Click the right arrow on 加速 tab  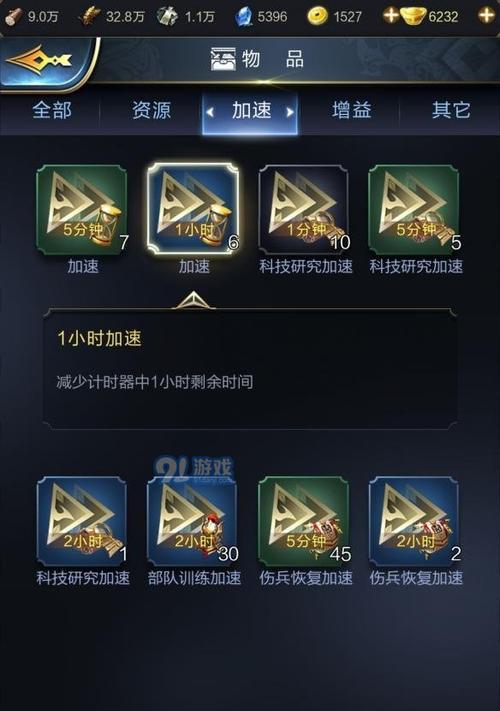pyautogui.click(x=290, y=112)
